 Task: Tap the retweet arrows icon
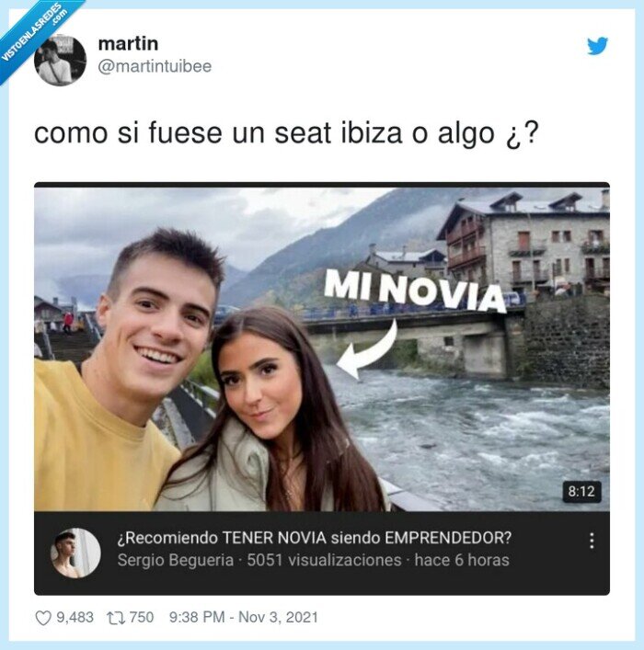pyautogui.click(x=115, y=618)
